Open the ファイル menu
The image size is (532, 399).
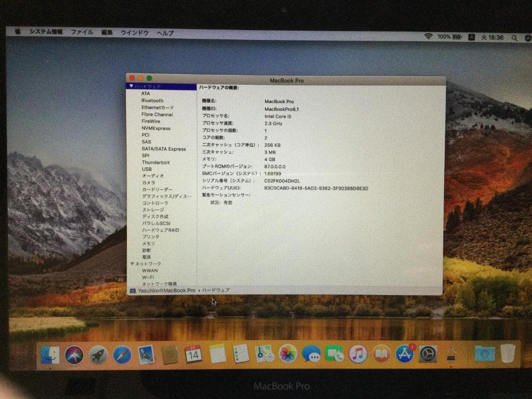pos(82,32)
